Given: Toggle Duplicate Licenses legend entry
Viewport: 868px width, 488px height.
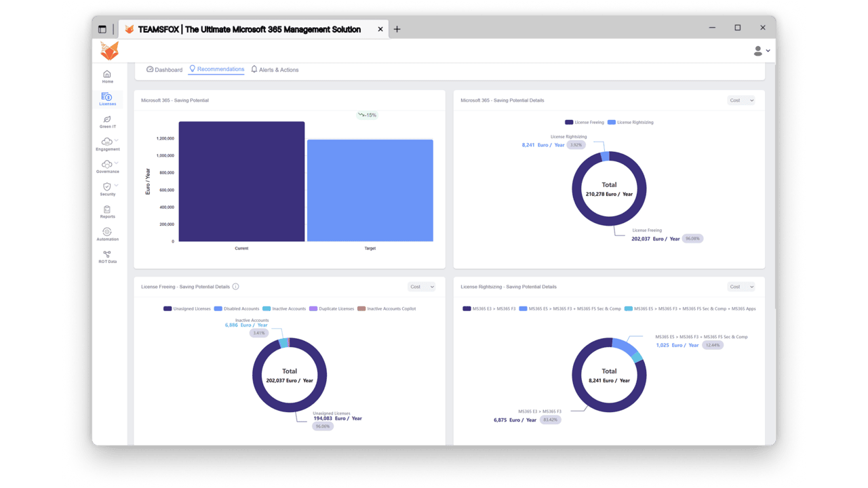Looking at the screenshot, I should [x=332, y=309].
